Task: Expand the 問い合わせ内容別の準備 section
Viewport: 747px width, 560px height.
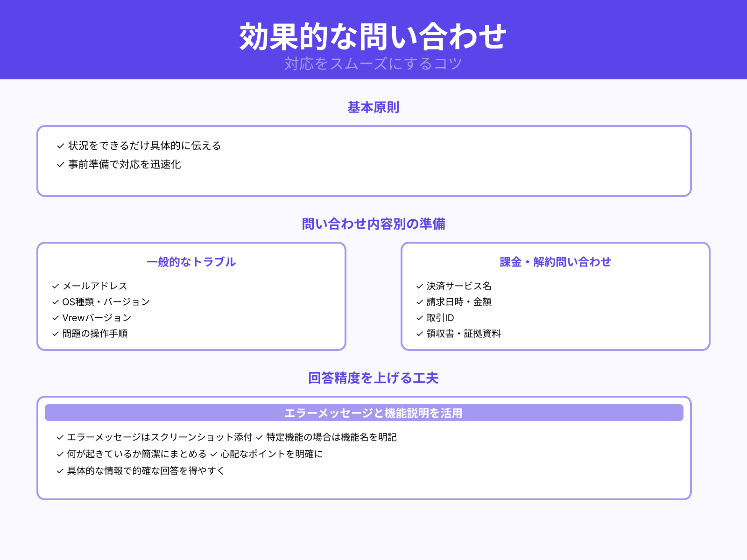Action: (373, 224)
